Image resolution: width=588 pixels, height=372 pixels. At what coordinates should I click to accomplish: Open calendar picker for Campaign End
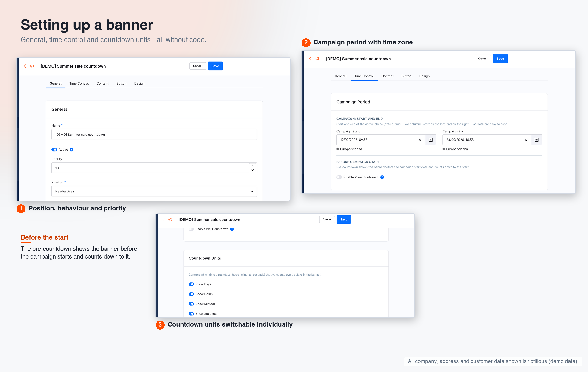[537, 140]
